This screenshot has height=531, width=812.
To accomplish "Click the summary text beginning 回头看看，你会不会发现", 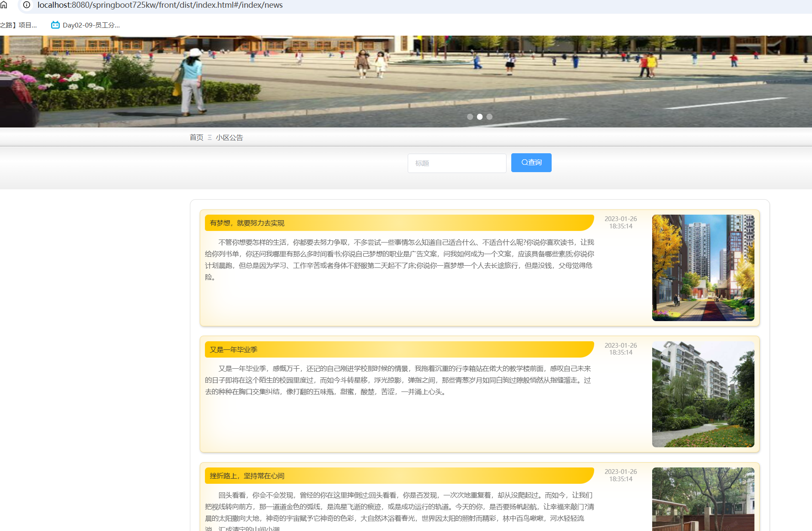I will click(x=400, y=512).
